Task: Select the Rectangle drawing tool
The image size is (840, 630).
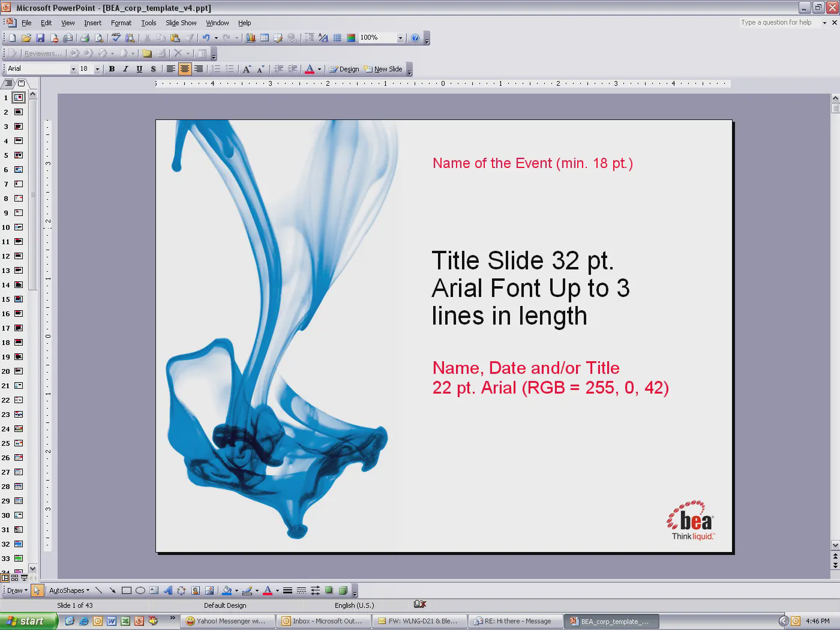Action: pyautogui.click(x=126, y=590)
